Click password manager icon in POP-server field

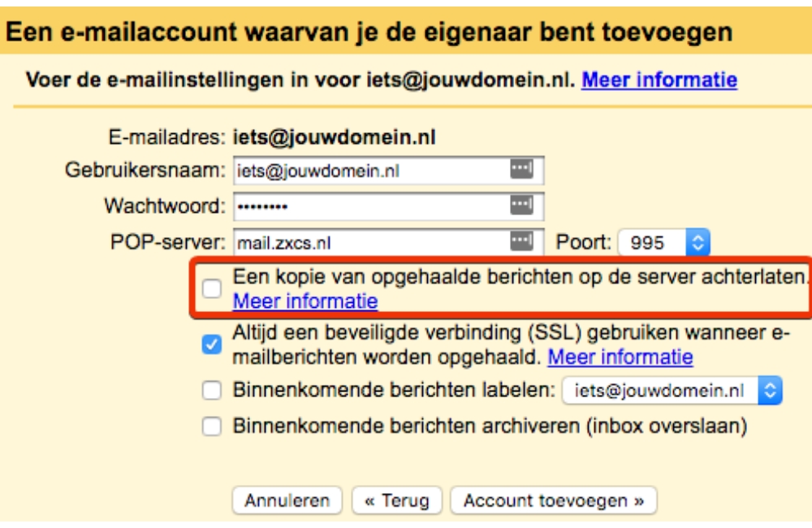click(x=520, y=241)
